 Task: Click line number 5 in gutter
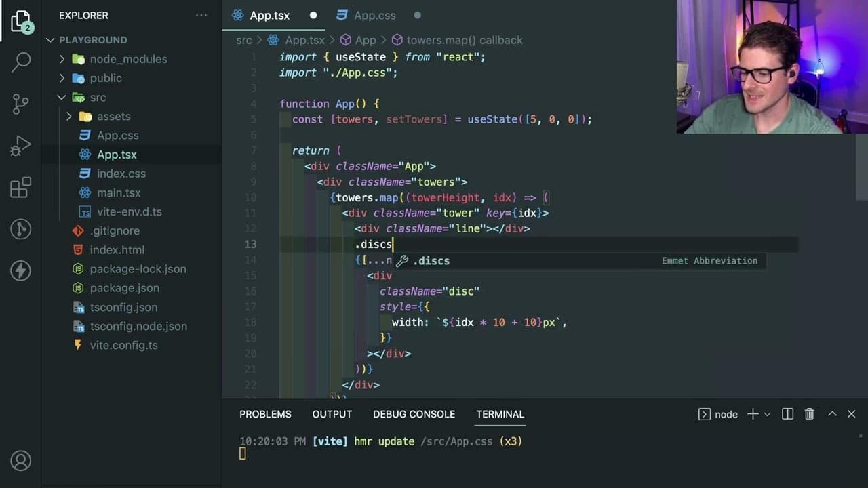pyautogui.click(x=253, y=119)
